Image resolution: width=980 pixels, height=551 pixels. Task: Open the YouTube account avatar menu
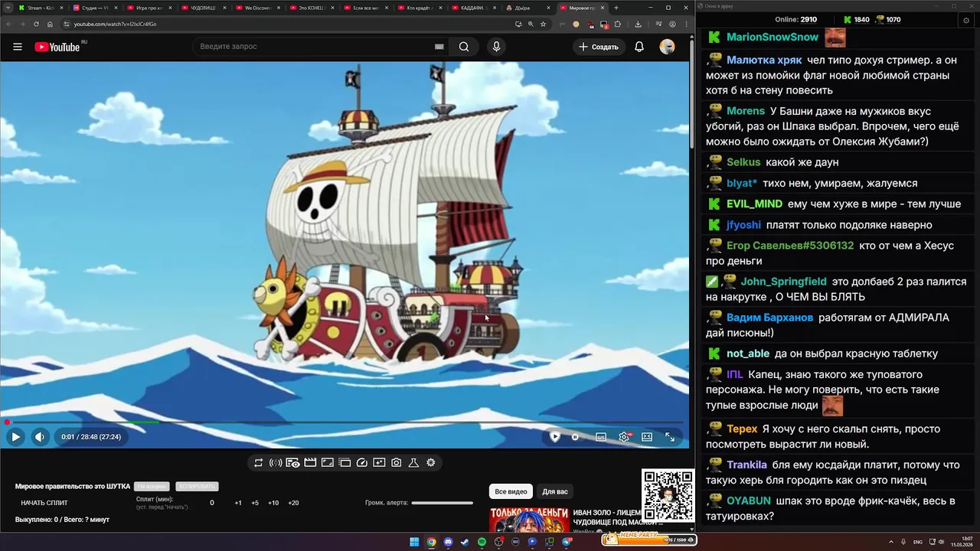tap(668, 47)
